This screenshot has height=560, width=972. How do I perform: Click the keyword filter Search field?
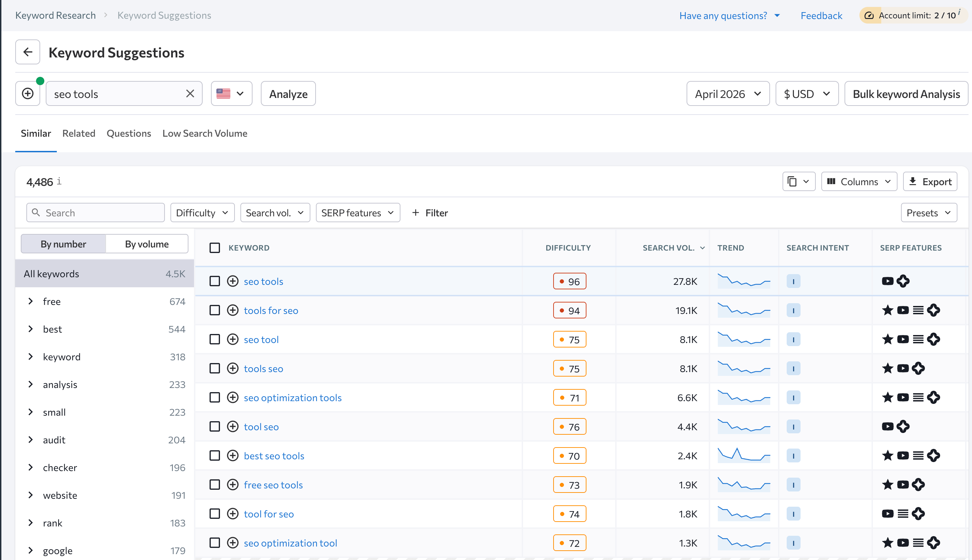click(x=96, y=213)
